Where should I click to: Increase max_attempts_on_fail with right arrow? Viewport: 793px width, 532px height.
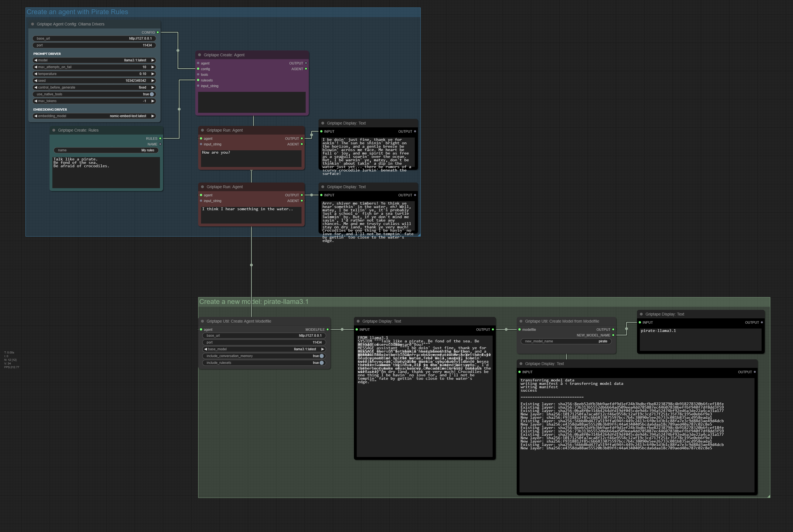coord(153,67)
